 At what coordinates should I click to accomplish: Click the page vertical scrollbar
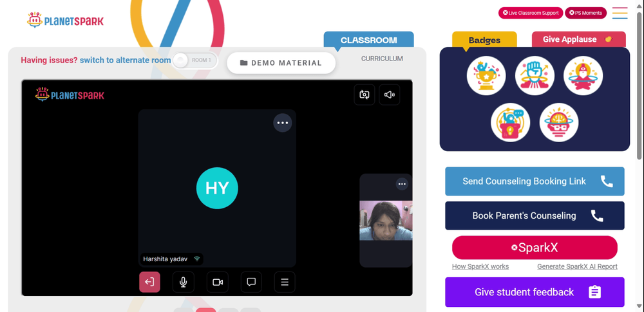click(639, 86)
